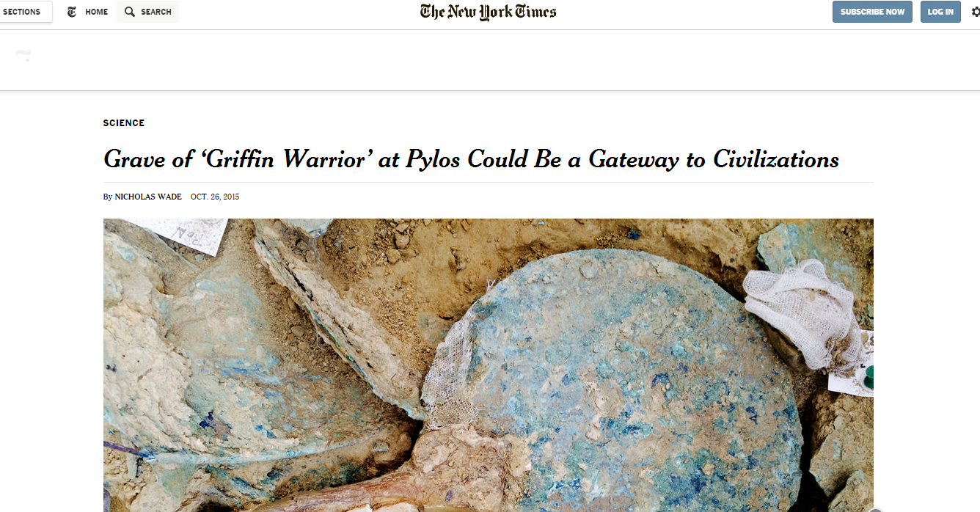Click the magnifying glass search icon

[x=130, y=12]
